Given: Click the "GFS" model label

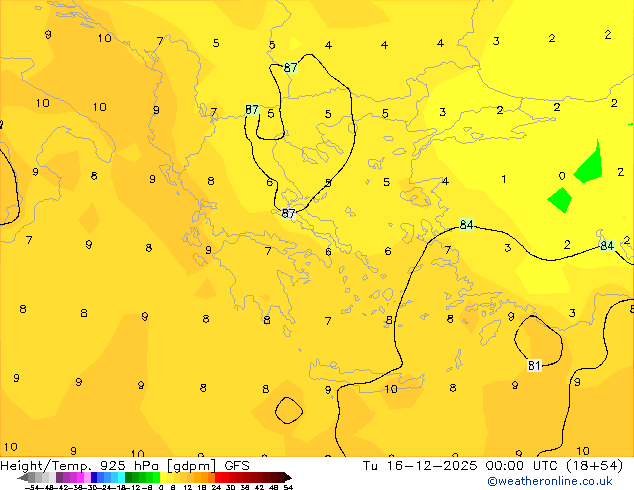Looking at the screenshot, I should point(237,466).
